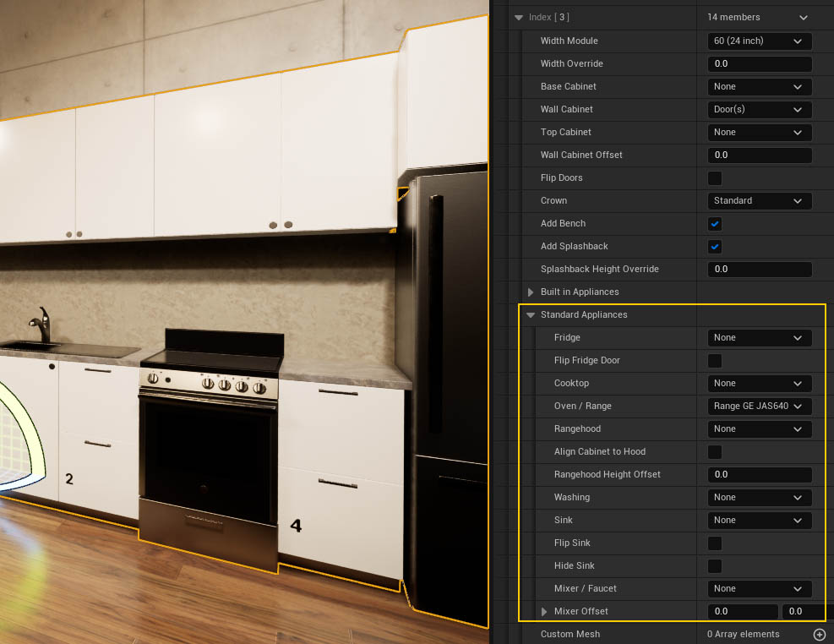
Task: Uncheck the Add Splashback checkbox
Action: [715, 247]
